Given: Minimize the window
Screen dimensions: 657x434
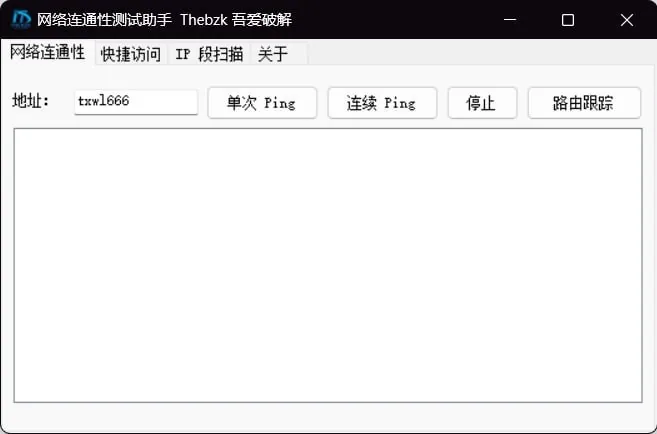Looking at the screenshot, I should tap(510, 20).
